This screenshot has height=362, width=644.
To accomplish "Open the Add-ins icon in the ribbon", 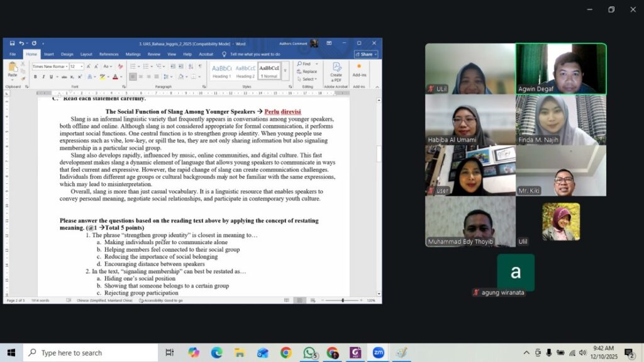I will [359, 69].
